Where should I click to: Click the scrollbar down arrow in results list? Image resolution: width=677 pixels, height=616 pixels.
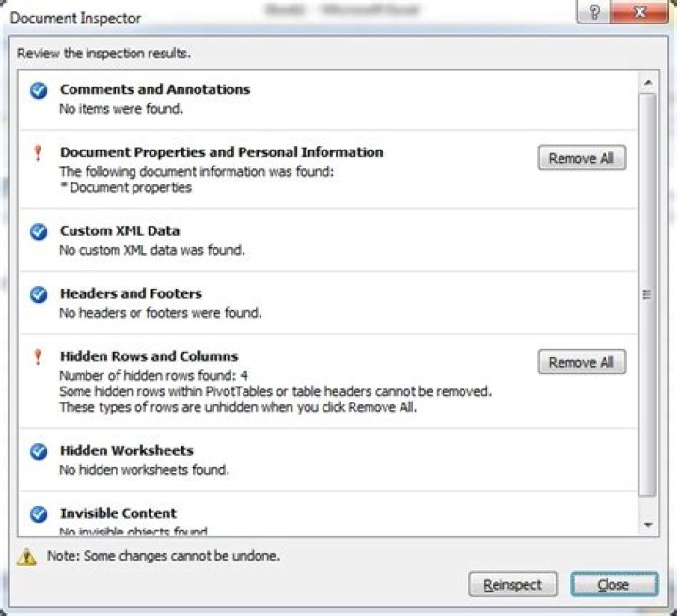(x=648, y=525)
